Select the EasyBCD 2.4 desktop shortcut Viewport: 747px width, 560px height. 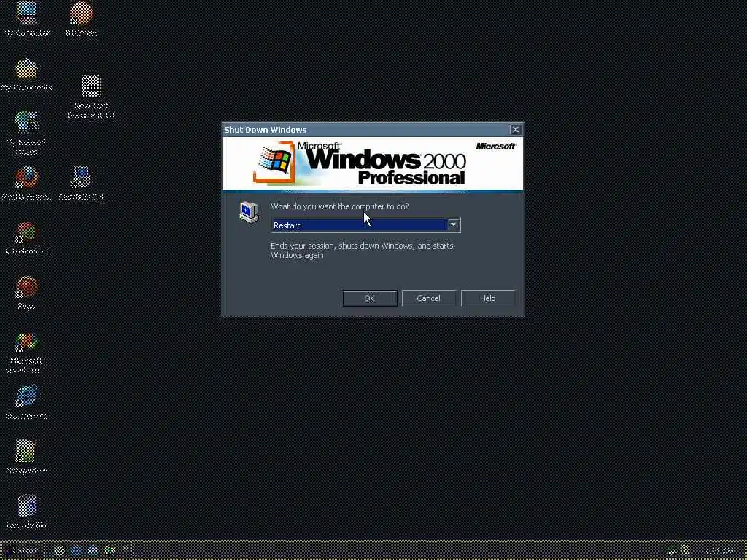point(81,184)
